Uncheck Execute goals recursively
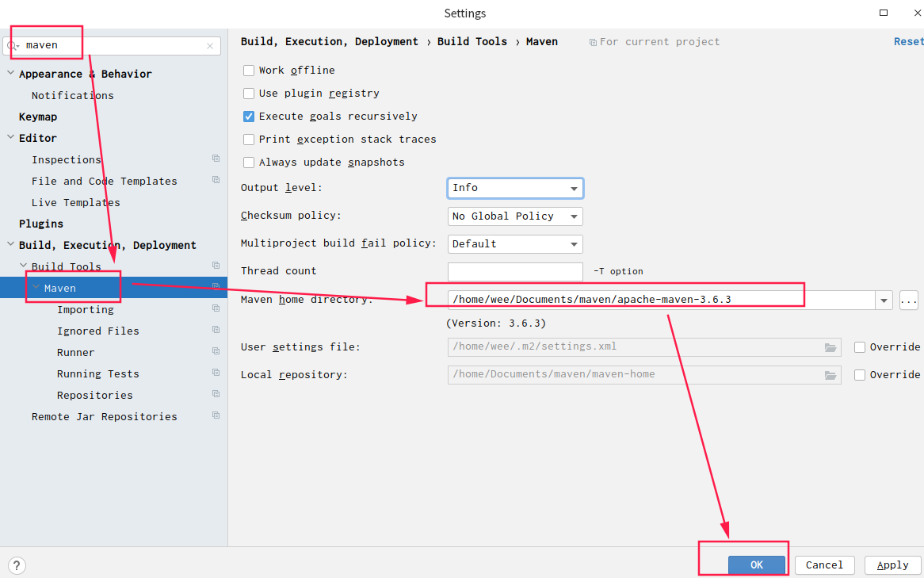Screen dimensions: 924x578 pyautogui.click(x=249, y=117)
